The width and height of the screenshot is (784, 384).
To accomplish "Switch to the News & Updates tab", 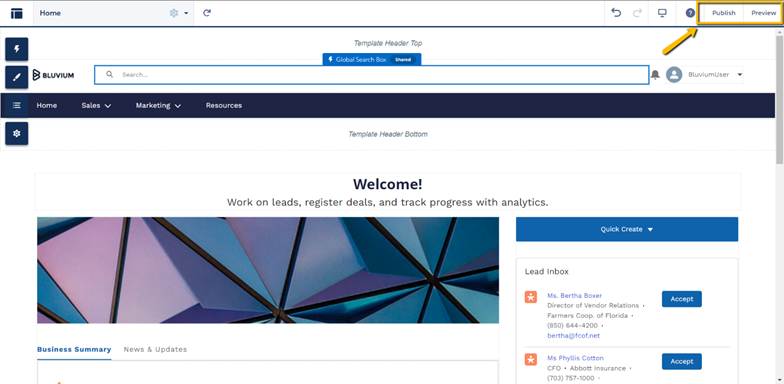I will 155,350.
